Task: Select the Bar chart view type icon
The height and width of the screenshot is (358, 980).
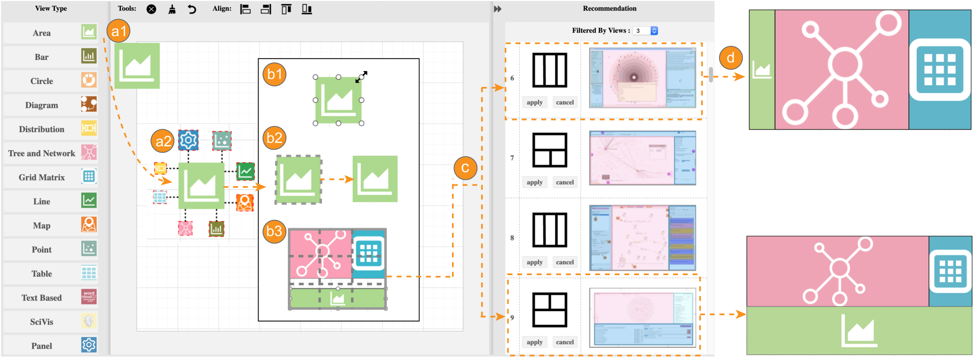Action: (89, 56)
